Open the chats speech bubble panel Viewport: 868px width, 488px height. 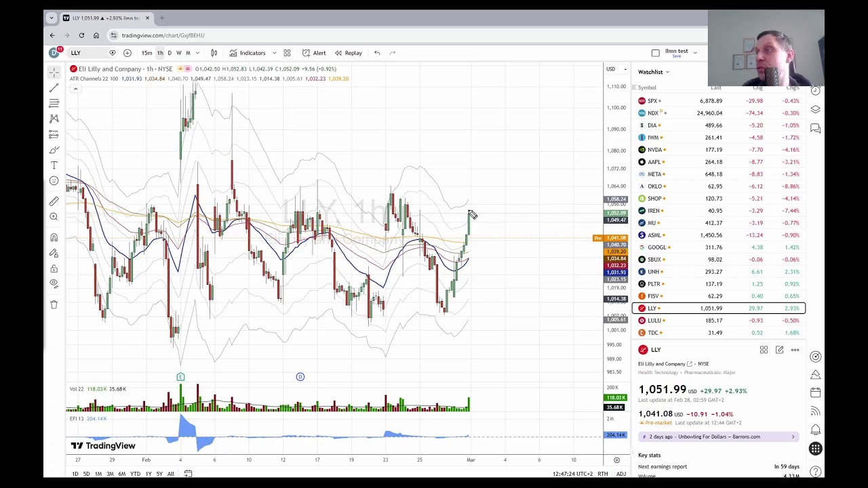(816, 128)
